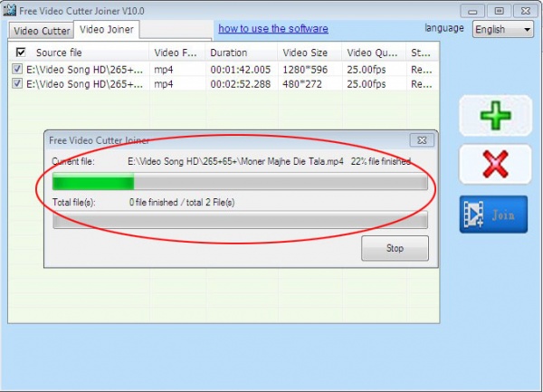Click the St... column header
The height and width of the screenshot is (392, 543).
tap(423, 53)
